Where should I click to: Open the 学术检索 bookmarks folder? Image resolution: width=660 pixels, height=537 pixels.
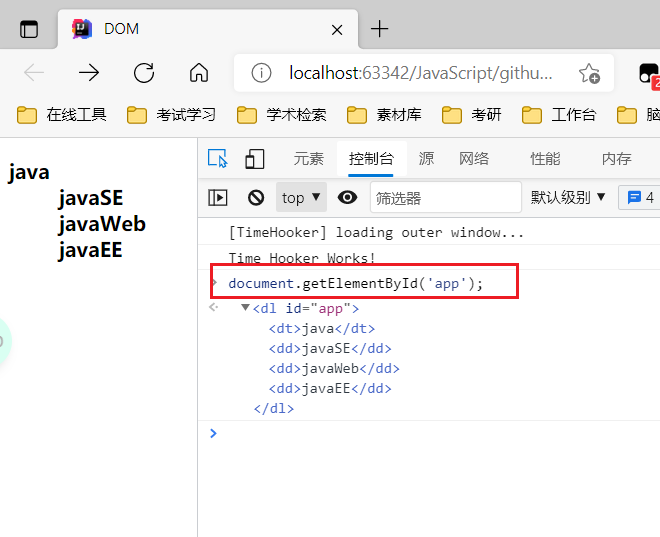[282, 115]
